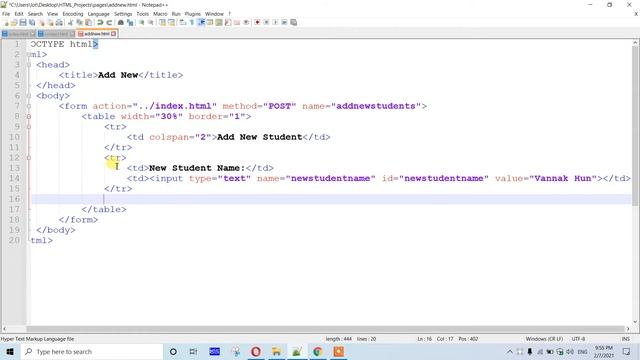Toggle the highlighted Show Indent Guide button
Screen dimensions: 640x360
(201, 22)
